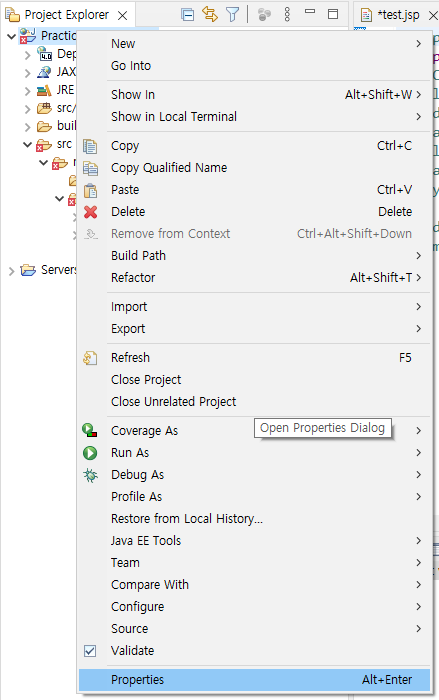Choose Close Unrelated Project
Image resolution: width=439 pixels, height=700 pixels.
(x=255, y=401)
